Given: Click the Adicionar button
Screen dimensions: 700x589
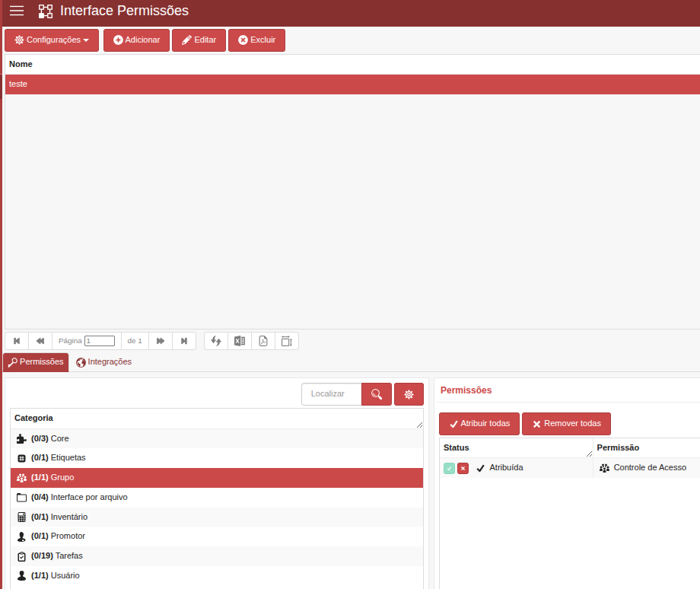Looking at the screenshot, I should tap(137, 40).
